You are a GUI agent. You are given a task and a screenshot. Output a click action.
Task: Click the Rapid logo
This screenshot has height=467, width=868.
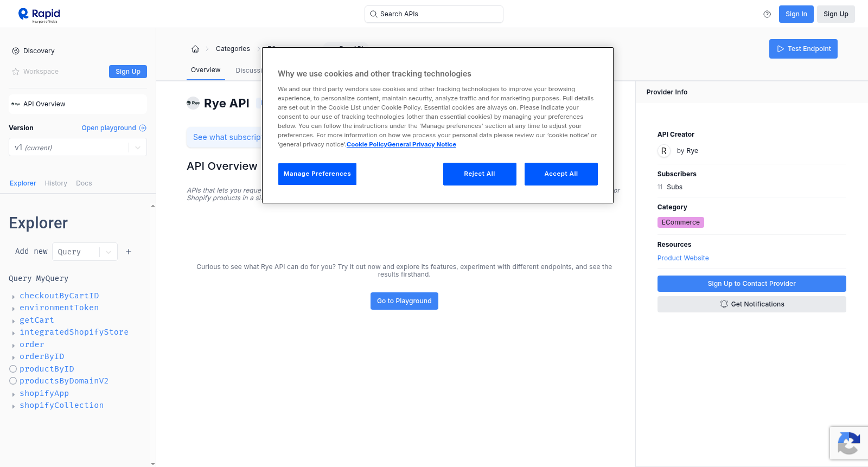(39, 15)
